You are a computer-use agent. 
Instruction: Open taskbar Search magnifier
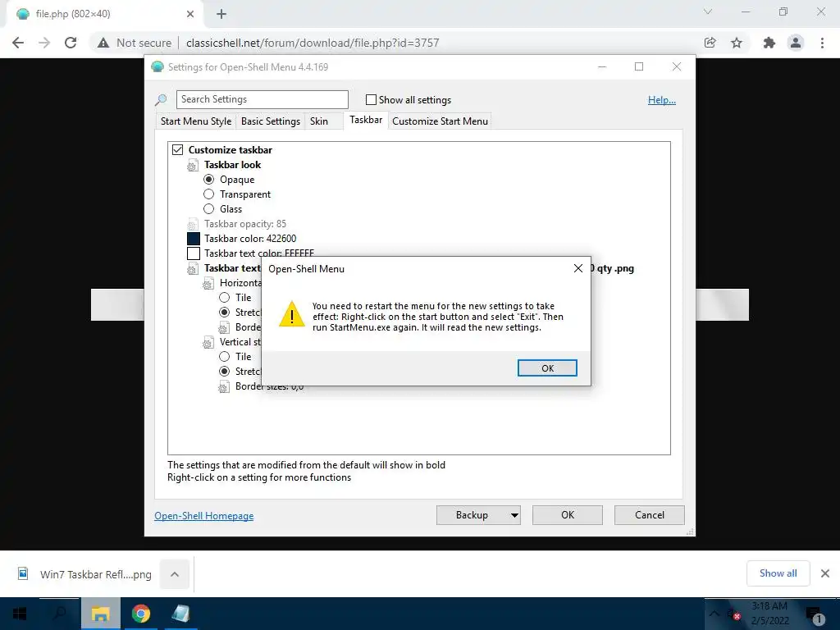[60, 614]
